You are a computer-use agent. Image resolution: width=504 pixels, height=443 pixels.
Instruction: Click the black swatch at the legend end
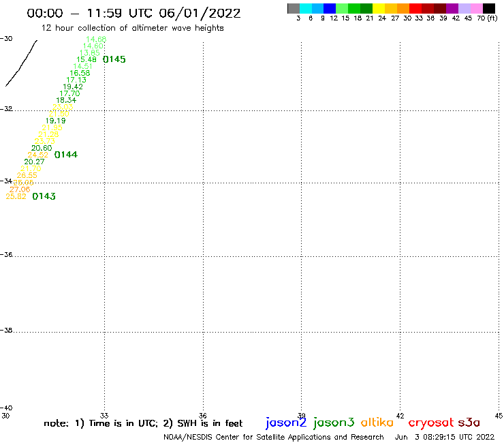click(488, 8)
